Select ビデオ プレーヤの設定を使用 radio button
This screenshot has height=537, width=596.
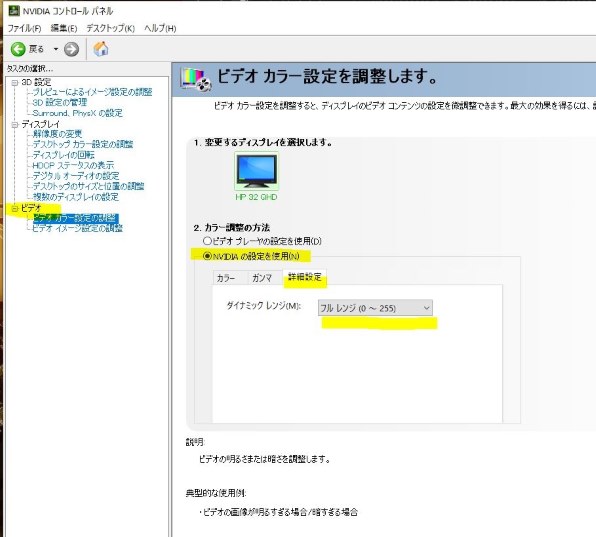(207, 241)
